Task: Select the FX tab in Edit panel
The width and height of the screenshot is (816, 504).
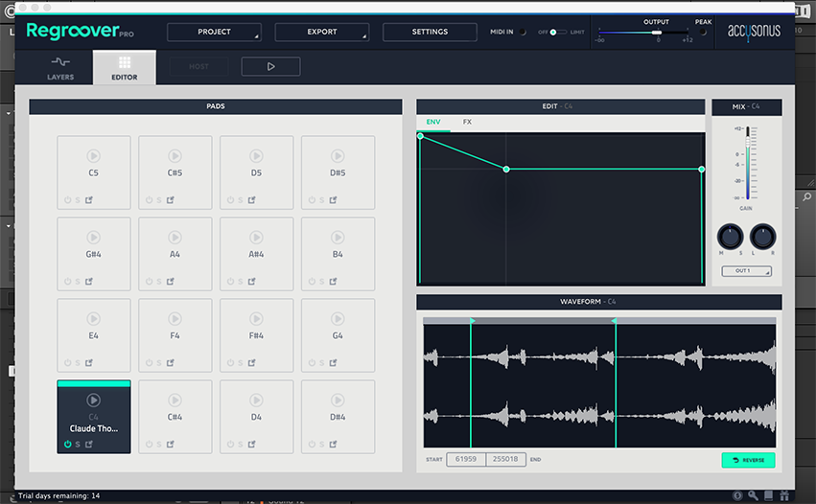Action: coord(467,122)
